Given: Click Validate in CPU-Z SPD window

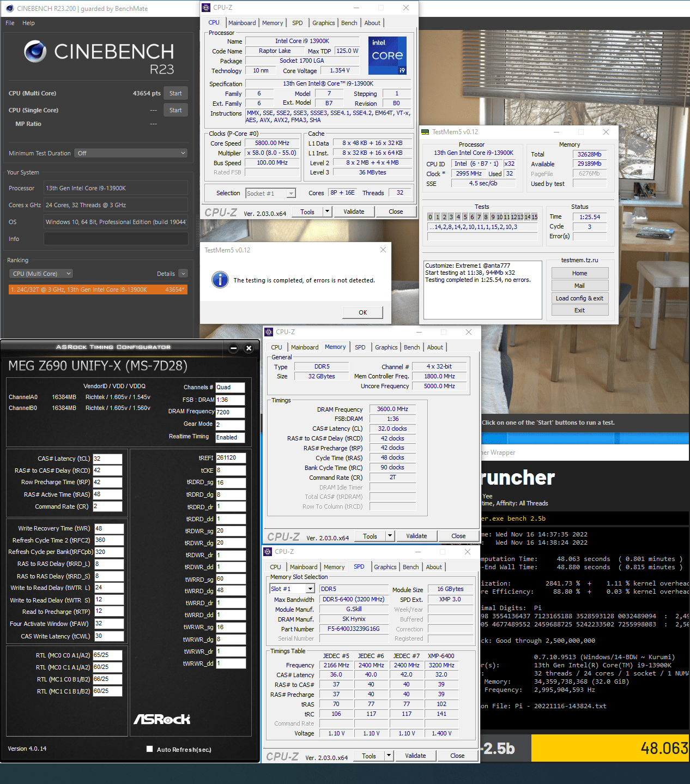Looking at the screenshot, I should [415, 756].
